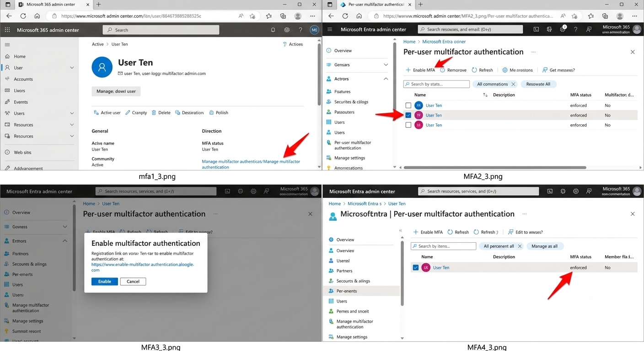
Task: Click Enable MFA in MFA2_3 command bar
Action: (420, 70)
